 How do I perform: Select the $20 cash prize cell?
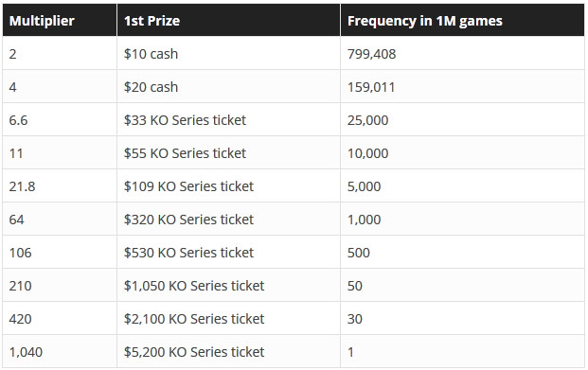click(x=229, y=87)
